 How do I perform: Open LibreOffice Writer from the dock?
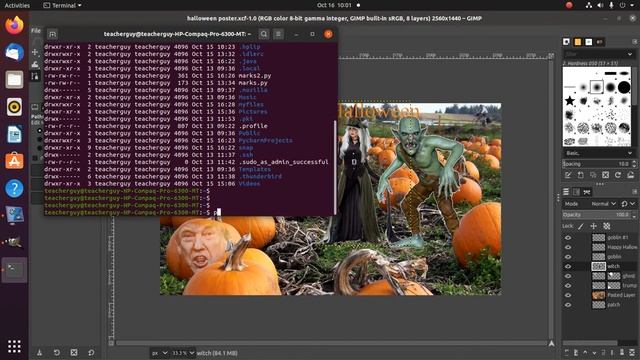pyautogui.click(x=14, y=134)
